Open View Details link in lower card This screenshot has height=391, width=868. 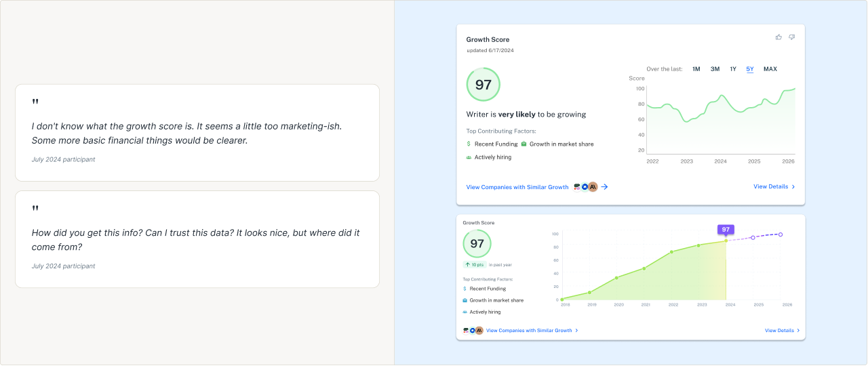[779, 331]
